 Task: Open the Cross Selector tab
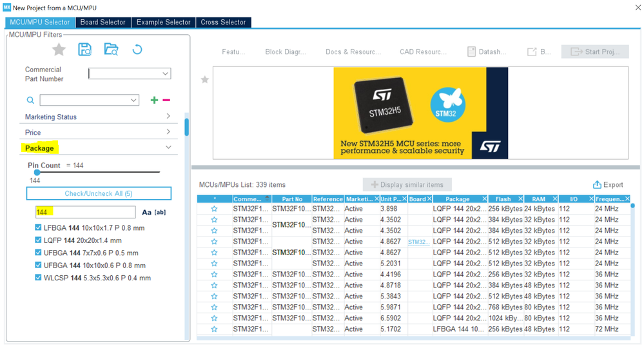[x=223, y=22]
